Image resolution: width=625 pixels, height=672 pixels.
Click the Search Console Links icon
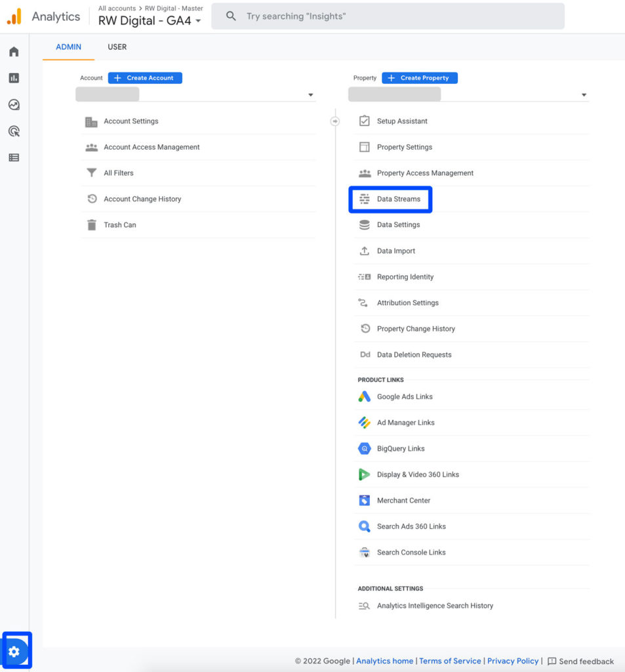(364, 552)
